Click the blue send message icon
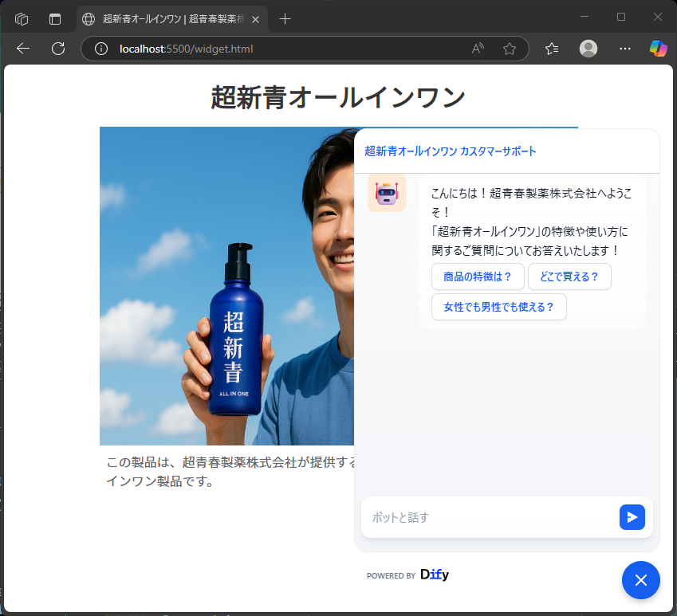Viewport: 677px width, 616px height. point(632,517)
